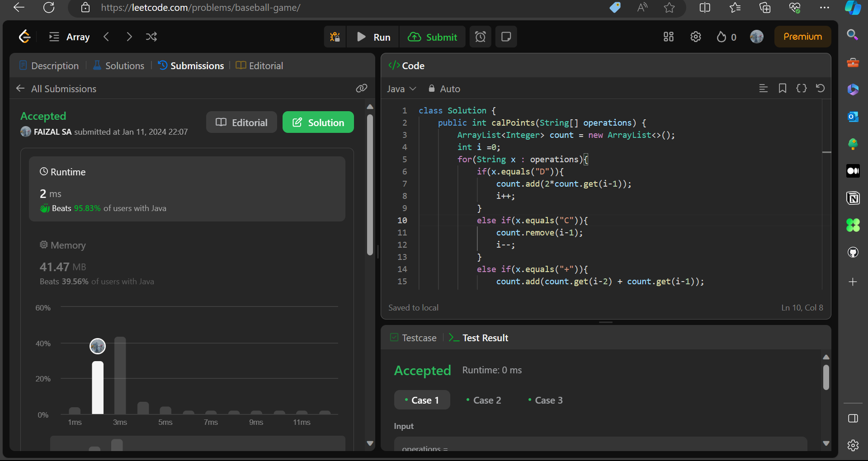This screenshot has height=461, width=868.
Task: Open the layout grid icon
Action: pyautogui.click(x=669, y=37)
